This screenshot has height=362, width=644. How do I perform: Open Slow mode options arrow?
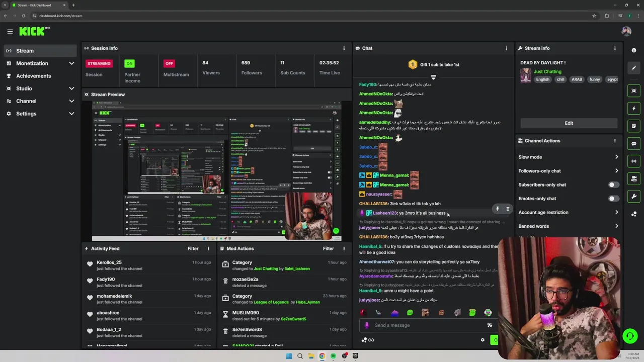pos(616,157)
